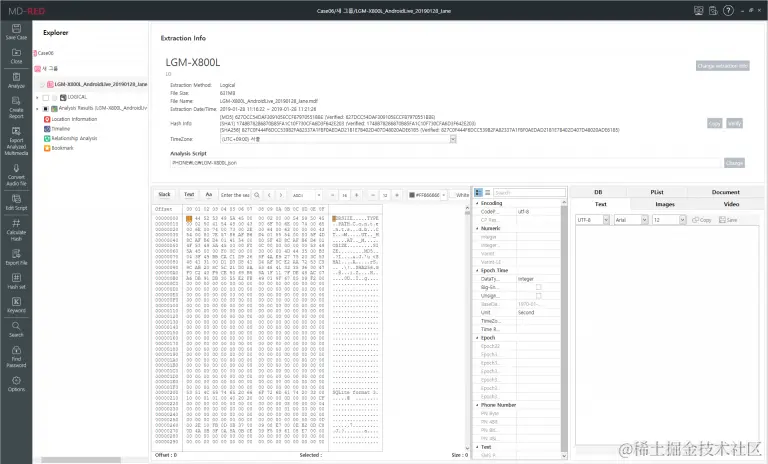
Task: Click the inspector Search input field
Action: (x=529, y=193)
